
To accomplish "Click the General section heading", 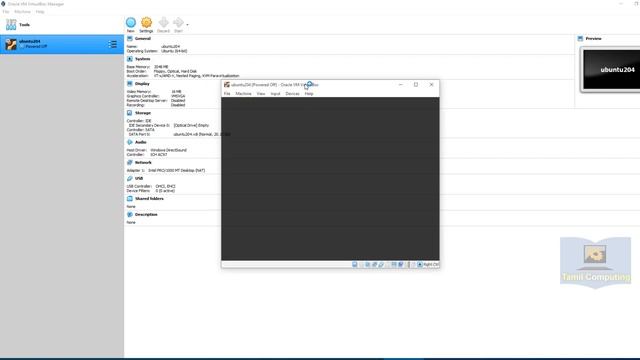I will [x=143, y=38].
